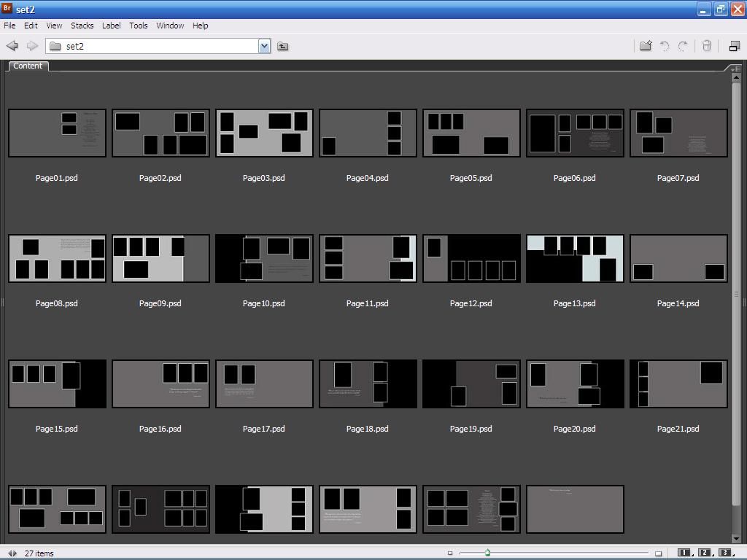Open the Content panel flyout menu
The image size is (747, 560).
(735, 69)
